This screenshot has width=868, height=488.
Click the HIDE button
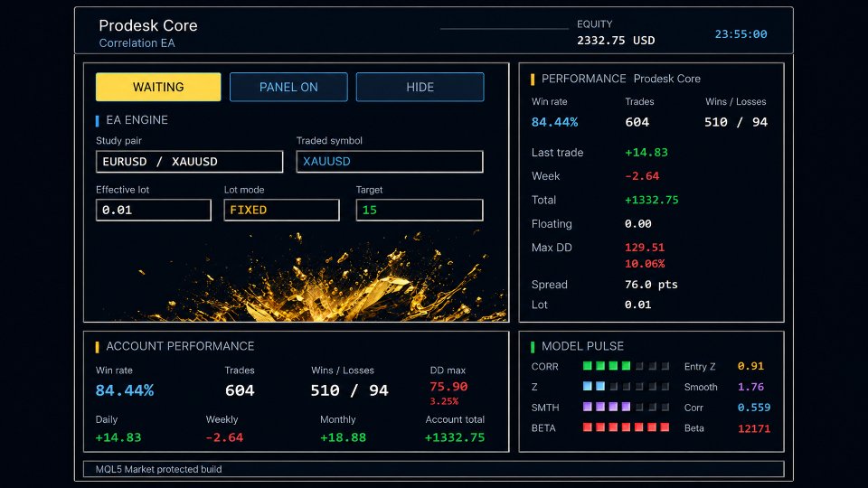coord(420,87)
